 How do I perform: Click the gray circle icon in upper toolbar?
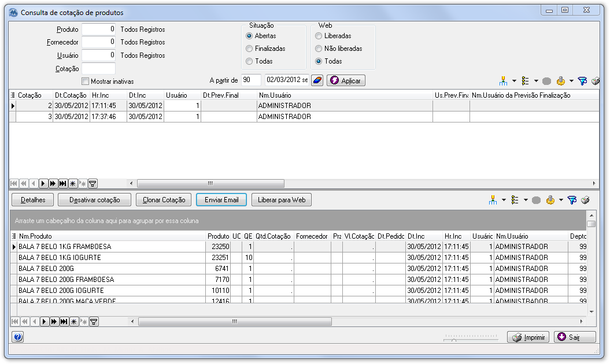point(546,81)
